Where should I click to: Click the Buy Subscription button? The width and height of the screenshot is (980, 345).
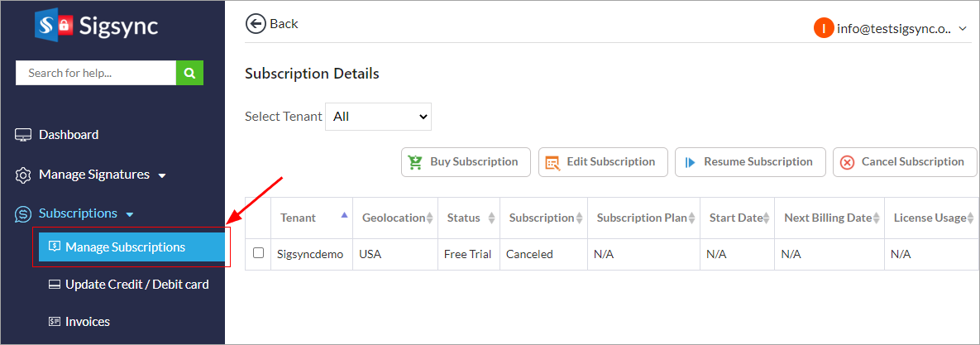pyautogui.click(x=464, y=162)
